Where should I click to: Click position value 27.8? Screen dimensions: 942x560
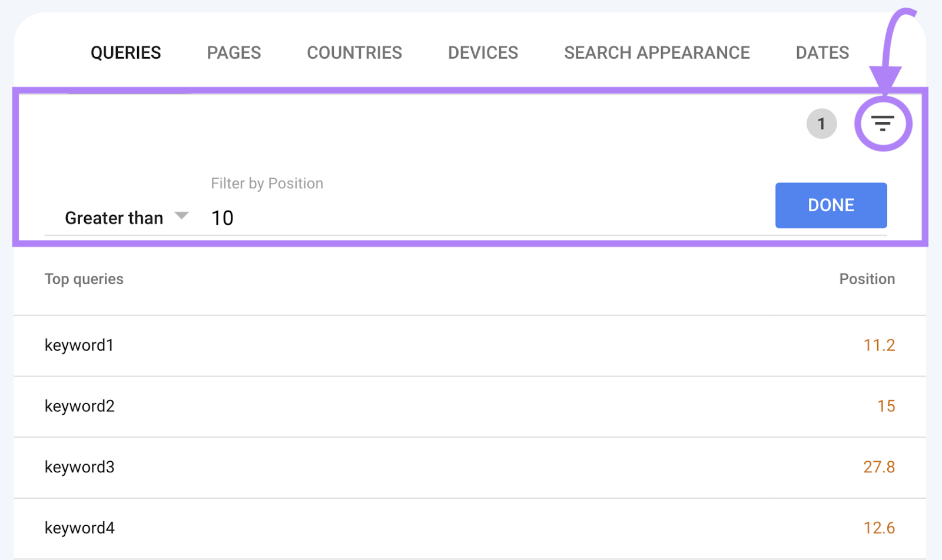click(x=878, y=467)
